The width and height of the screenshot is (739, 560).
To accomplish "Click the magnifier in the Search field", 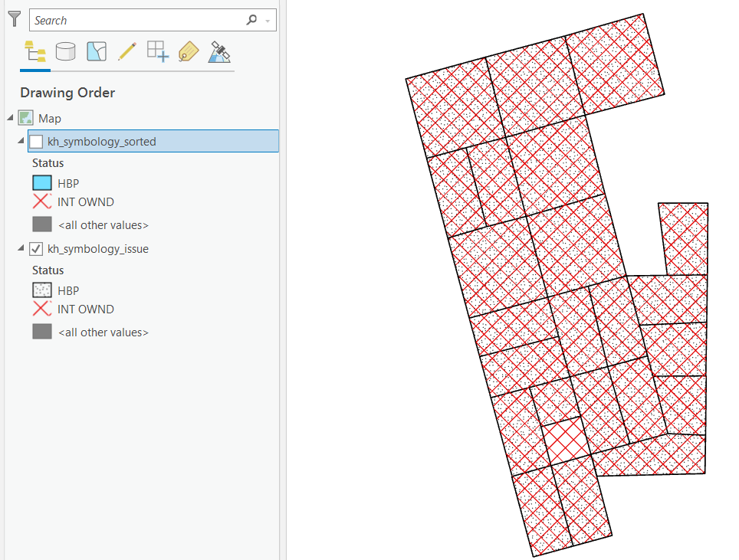I will pyautogui.click(x=252, y=19).
